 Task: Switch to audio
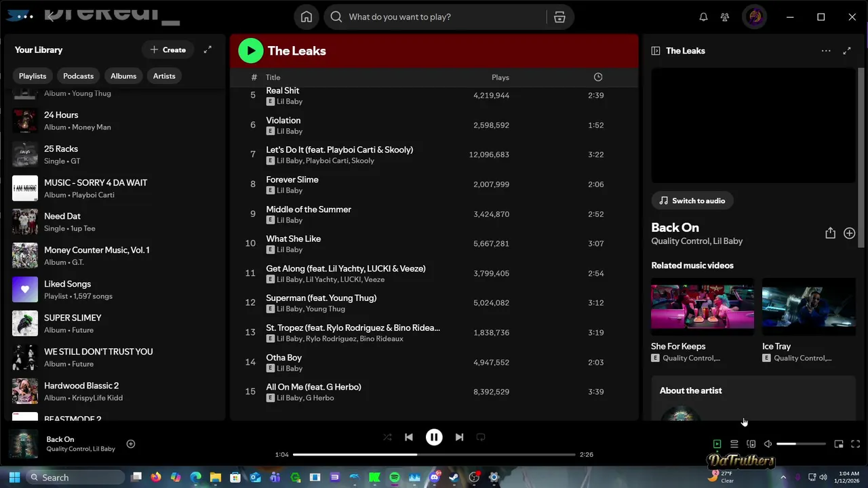tap(692, 201)
